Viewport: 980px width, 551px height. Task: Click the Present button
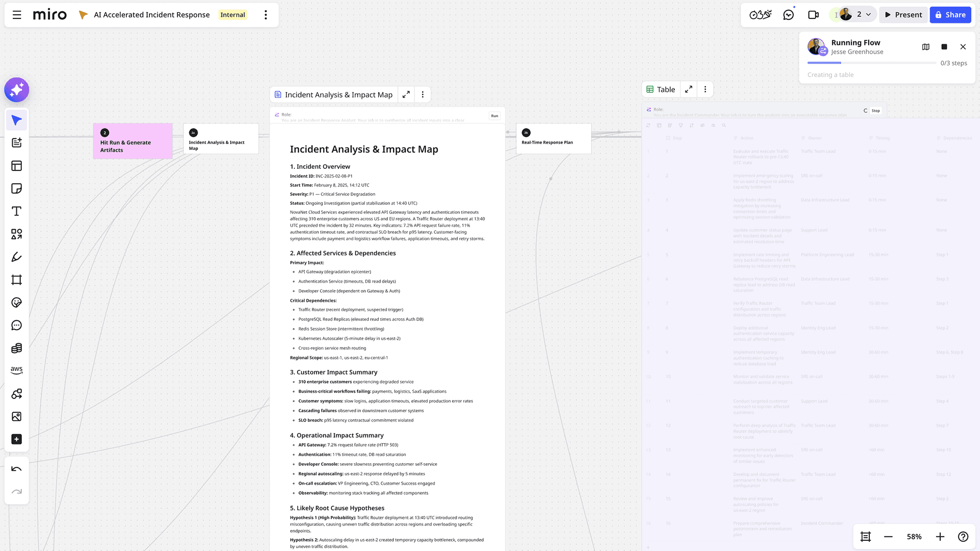(x=903, y=15)
